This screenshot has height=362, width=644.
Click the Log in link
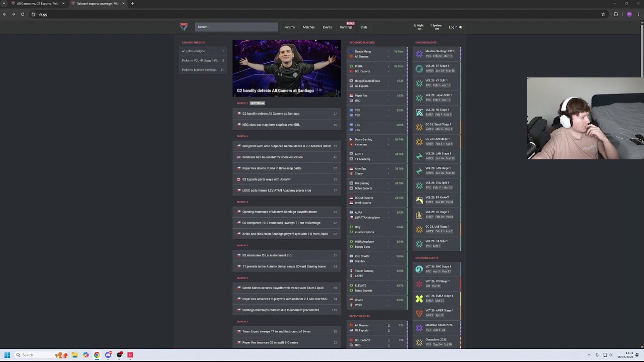[x=455, y=27]
